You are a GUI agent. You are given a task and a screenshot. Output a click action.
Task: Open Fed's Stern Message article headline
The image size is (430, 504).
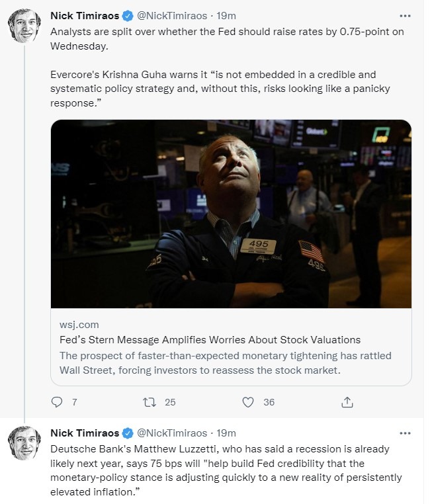point(210,340)
